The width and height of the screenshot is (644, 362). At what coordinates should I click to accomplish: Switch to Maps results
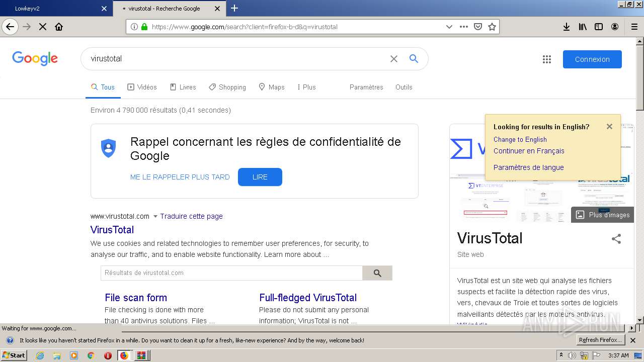click(x=272, y=87)
